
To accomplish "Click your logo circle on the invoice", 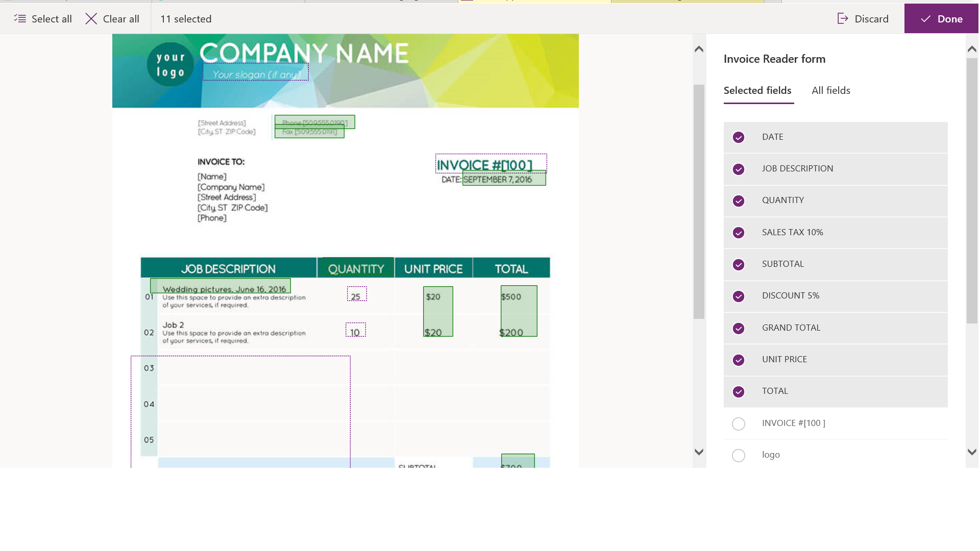I will coord(170,65).
